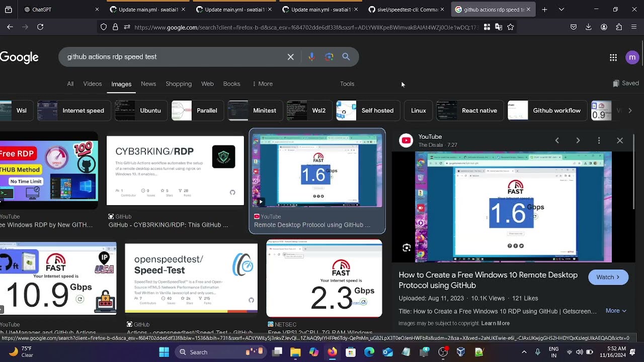Open the Tools search options
Screen dimensions: 644x362
click(347, 84)
